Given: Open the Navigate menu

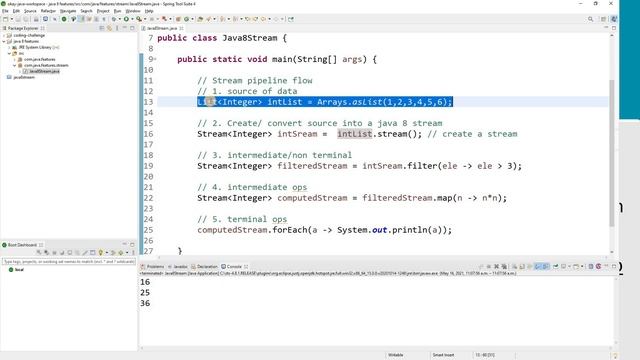Looking at the screenshot, I should 68,11.
